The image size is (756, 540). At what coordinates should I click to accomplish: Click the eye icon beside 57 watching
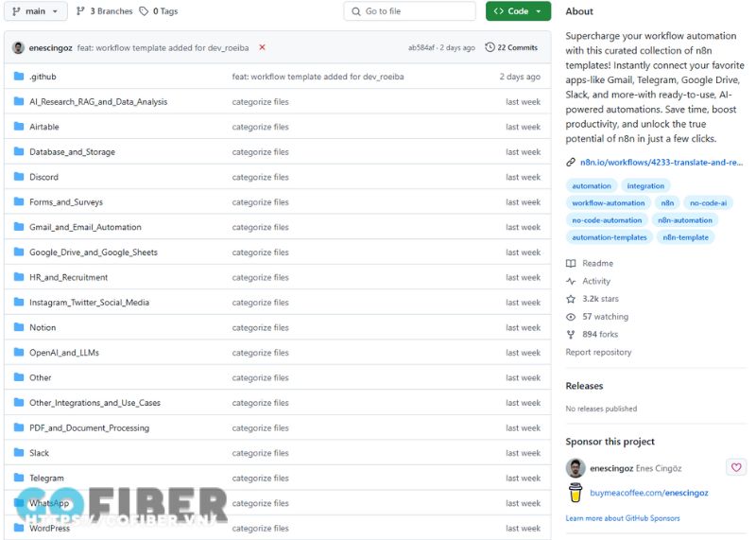tap(571, 317)
